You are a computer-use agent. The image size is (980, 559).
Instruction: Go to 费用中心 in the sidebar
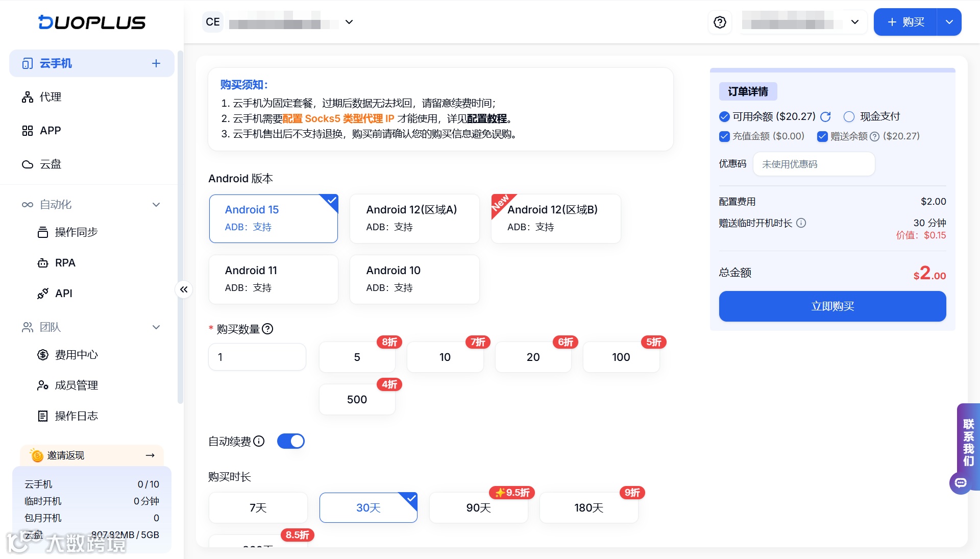[76, 355]
